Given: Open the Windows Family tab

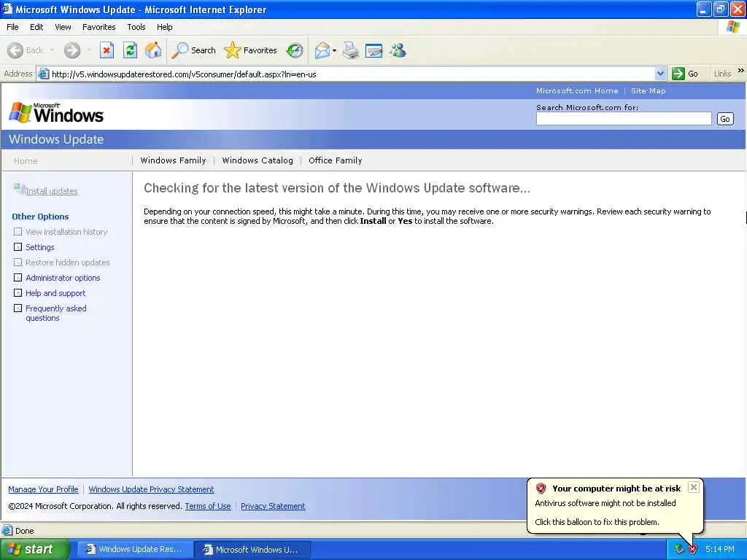Looking at the screenshot, I should coord(174,160).
